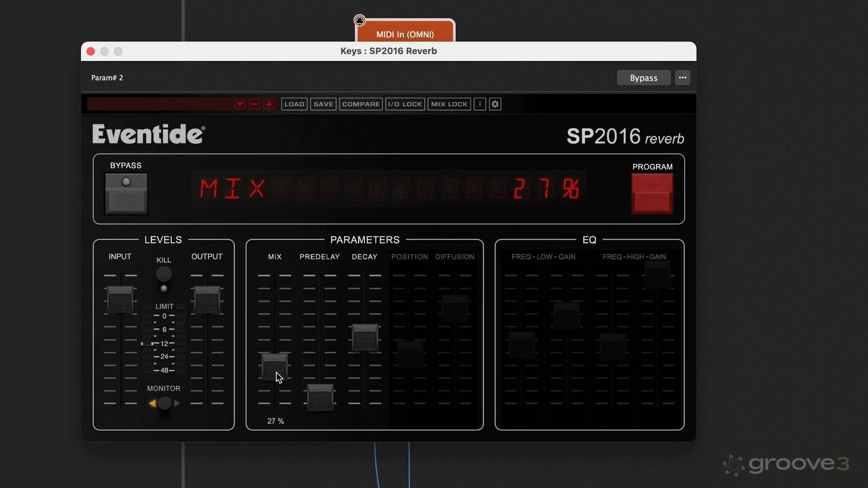Click the previous preset minus button
The height and width of the screenshot is (488, 868).
point(255,104)
